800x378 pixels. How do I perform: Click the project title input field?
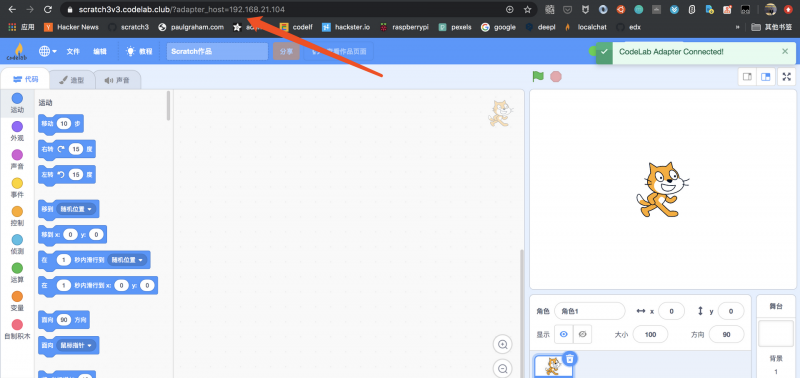click(x=217, y=51)
